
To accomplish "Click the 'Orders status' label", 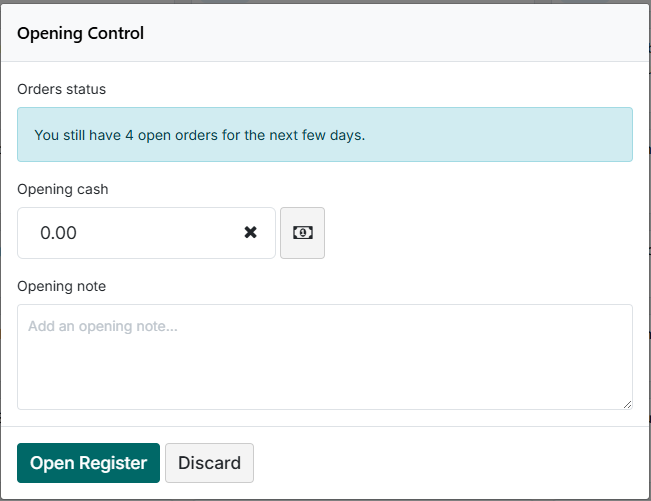I will (x=61, y=89).
